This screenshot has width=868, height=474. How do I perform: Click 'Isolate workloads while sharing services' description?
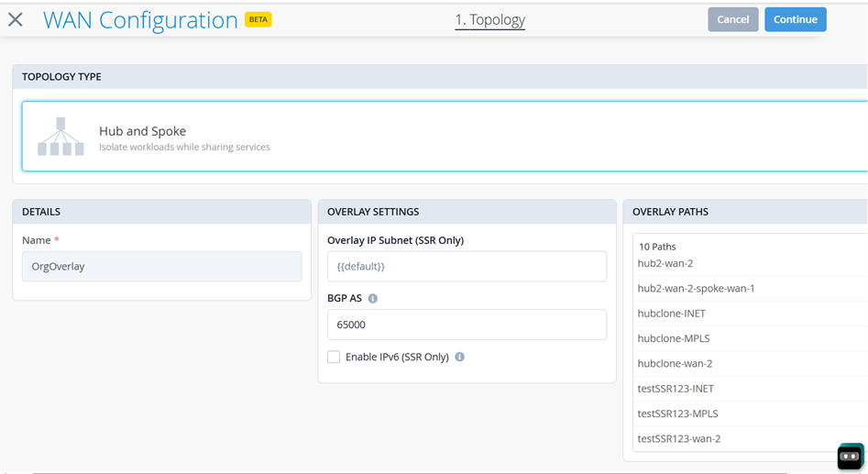pos(184,147)
